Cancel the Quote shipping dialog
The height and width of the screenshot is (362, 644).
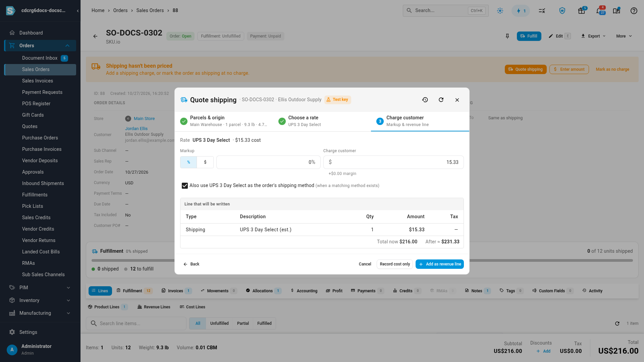point(365,264)
